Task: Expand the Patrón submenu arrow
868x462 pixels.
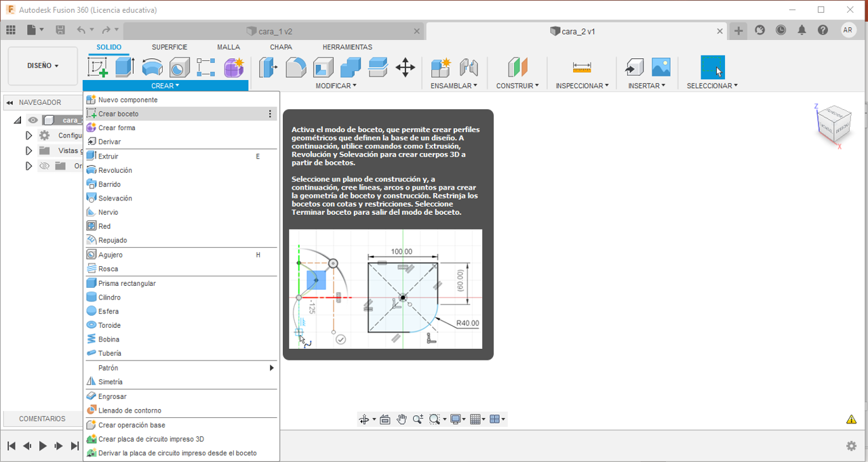Action: coord(272,368)
